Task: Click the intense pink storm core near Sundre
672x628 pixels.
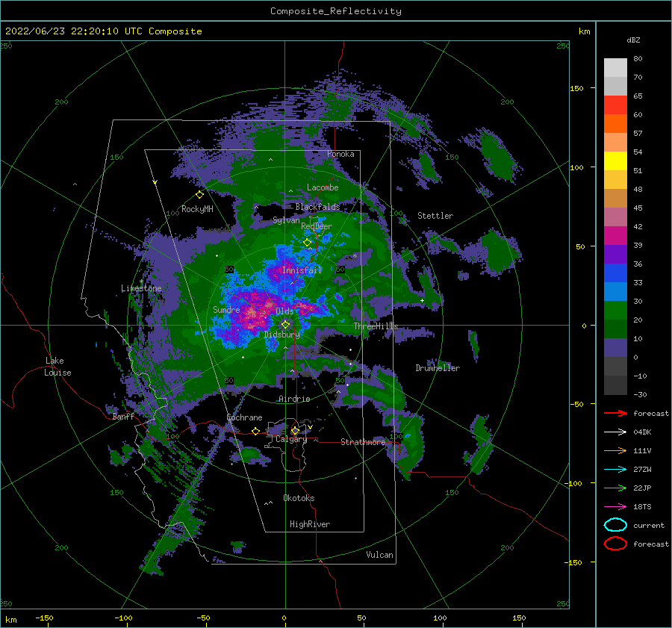Action: pos(253,314)
